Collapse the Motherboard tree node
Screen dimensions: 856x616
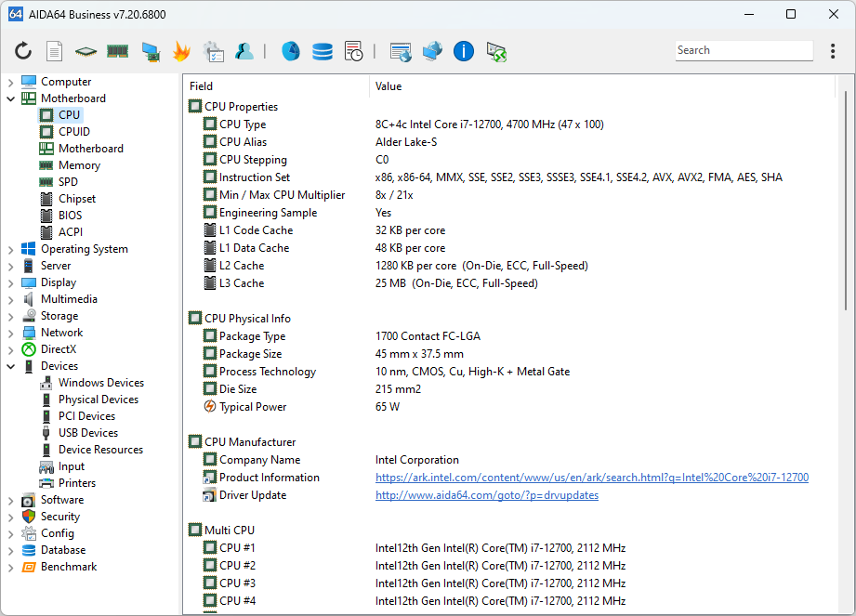point(11,98)
